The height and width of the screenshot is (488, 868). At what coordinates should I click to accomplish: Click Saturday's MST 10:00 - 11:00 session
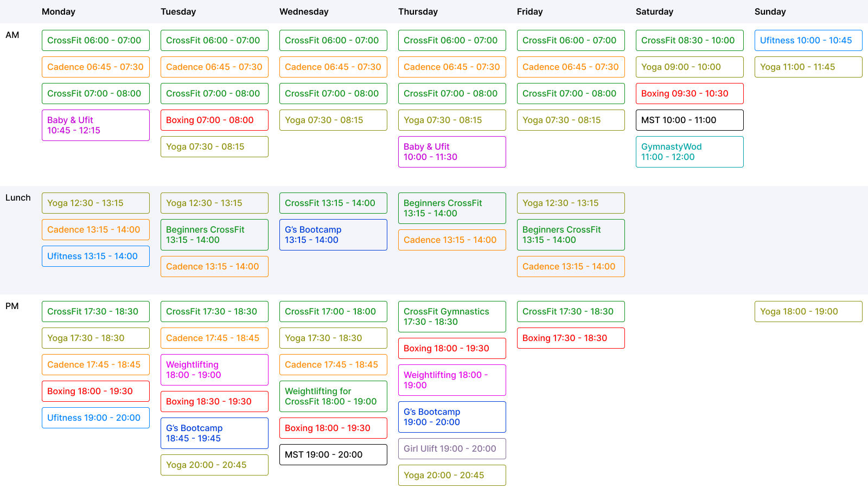tap(690, 120)
